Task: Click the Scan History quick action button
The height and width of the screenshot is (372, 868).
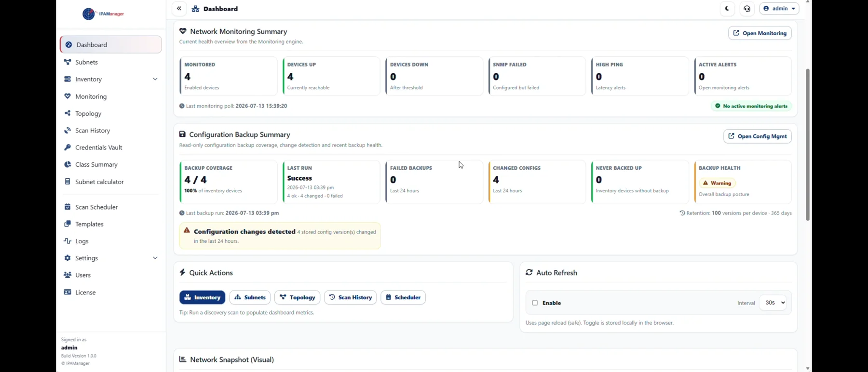Action: click(x=351, y=297)
